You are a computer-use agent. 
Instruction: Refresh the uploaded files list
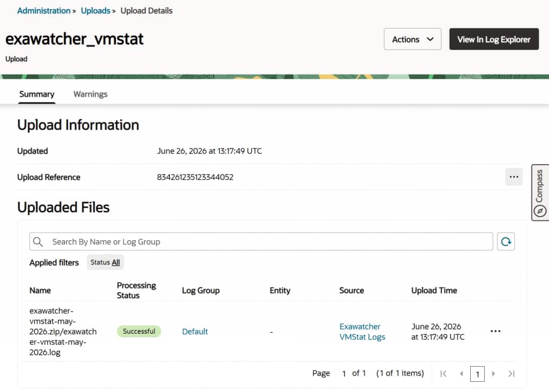tap(506, 242)
